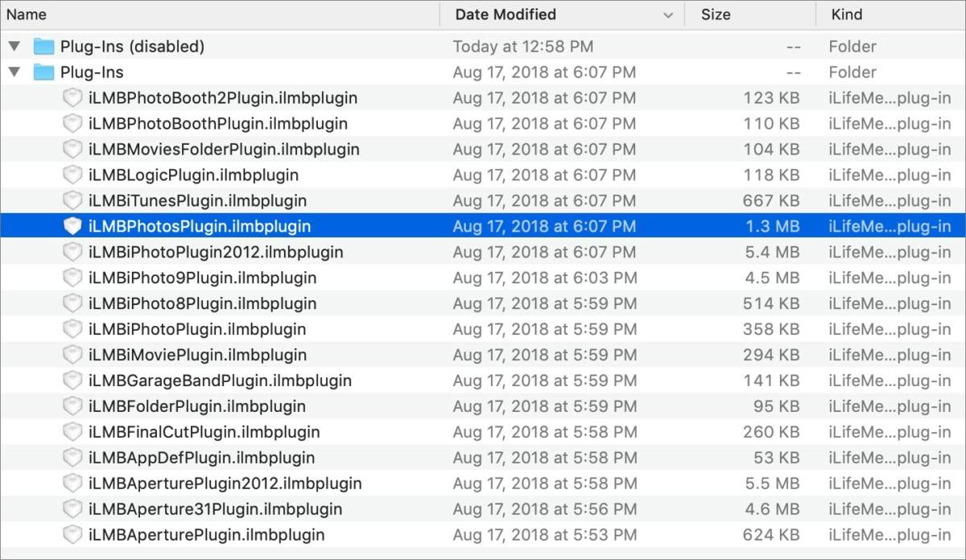Click the iLMBGarageBandPlugin file icon
Viewport: 966px width, 560px height.
click(73, 381)
